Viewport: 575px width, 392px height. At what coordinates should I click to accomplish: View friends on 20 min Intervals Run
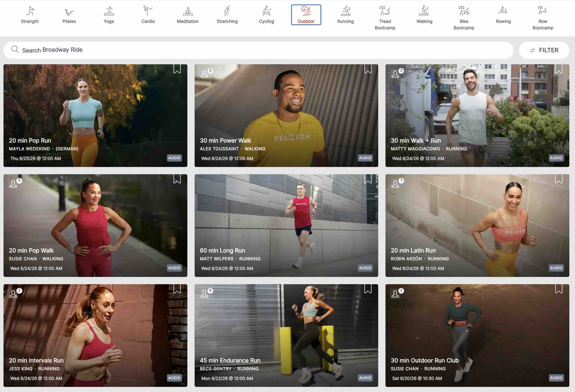tap(16, 293)
